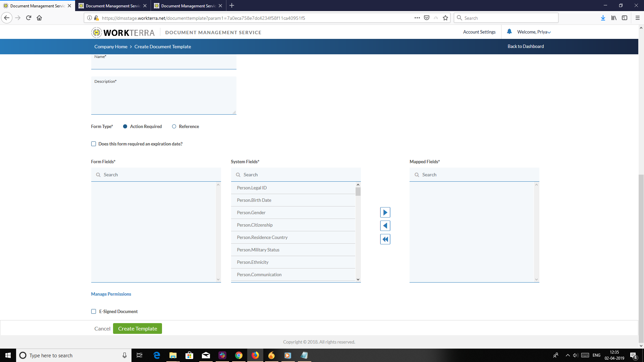This screenshot has height=362, width=644.
Task: Move selected field to Mapped Fields arrow
Action: click(385, 213)
